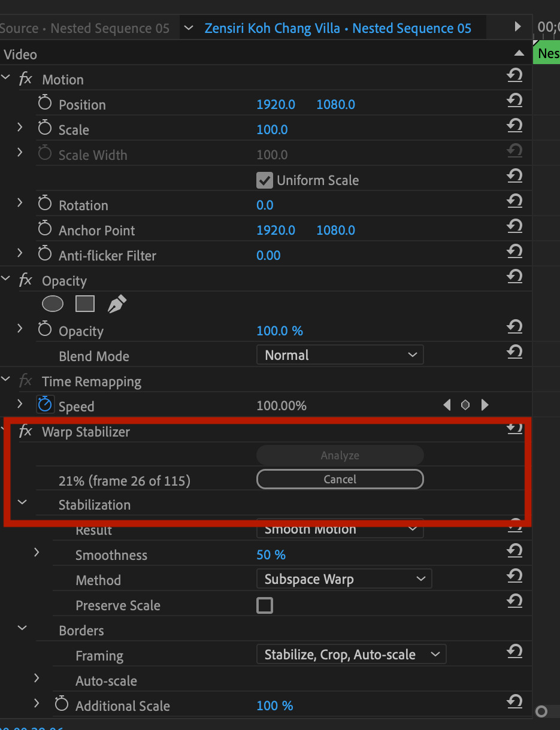Select the Source Nested Sequence 05 tab
Viewport: 560px width, 730px height.
(x=84, y=28)
